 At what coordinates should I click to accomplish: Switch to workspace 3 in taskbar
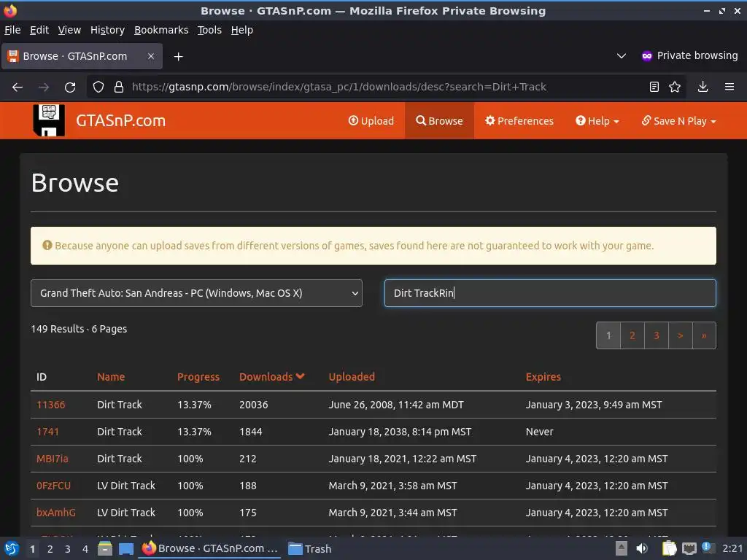tap(67, 549)
